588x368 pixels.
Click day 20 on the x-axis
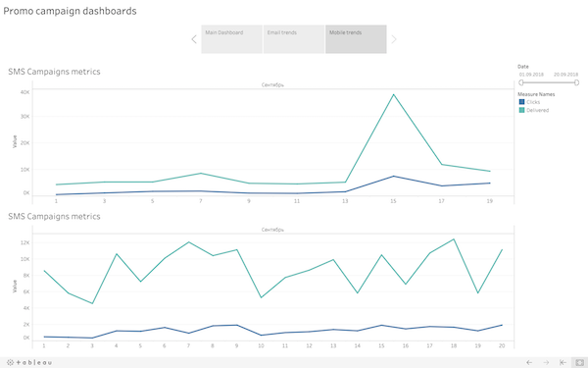502,345
